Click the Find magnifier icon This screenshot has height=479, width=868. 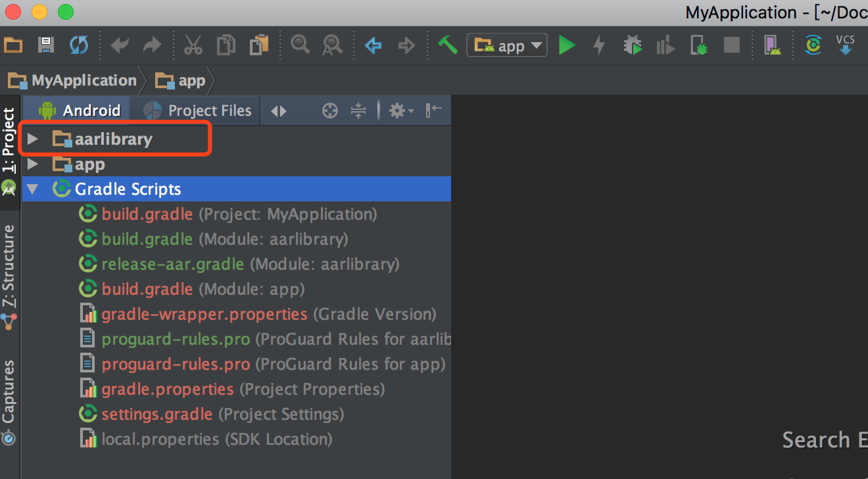tap(301, 45)
